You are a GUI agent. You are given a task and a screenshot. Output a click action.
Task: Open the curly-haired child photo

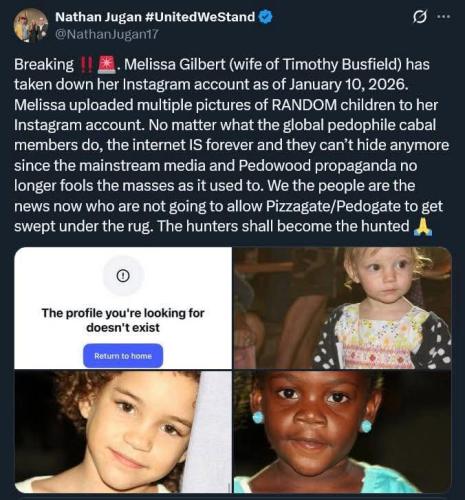(123, 432)
